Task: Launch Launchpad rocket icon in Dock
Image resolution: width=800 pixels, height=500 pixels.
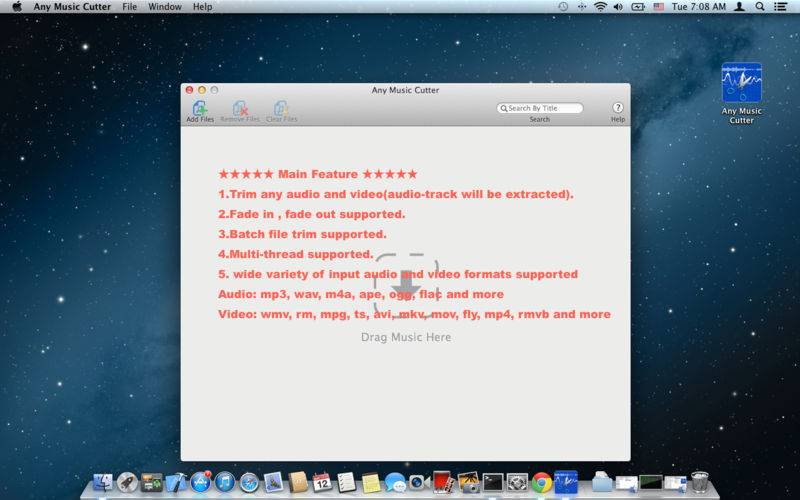Action: [127, 482]
